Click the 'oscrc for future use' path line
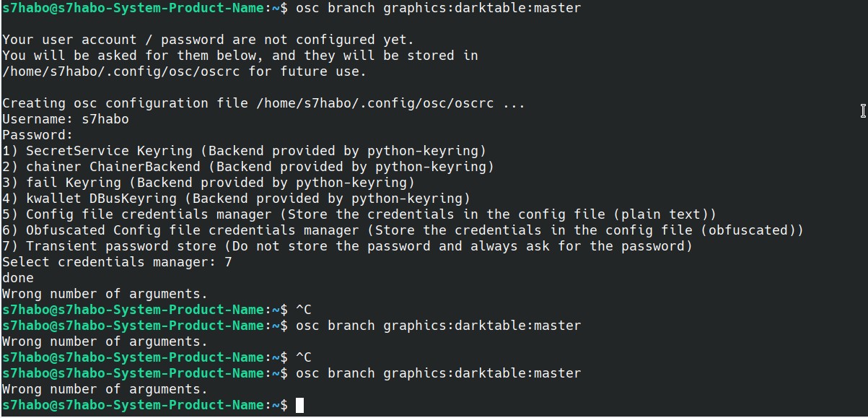The width and height of the screenshot is (868, 418). (184, 71)
